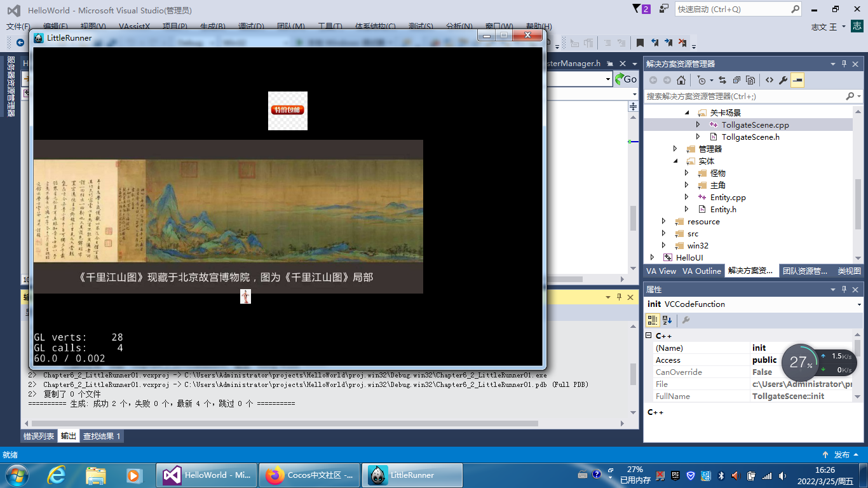
Task: Select Entity.cpp in Solution Explorer
Action: point(728,197)
